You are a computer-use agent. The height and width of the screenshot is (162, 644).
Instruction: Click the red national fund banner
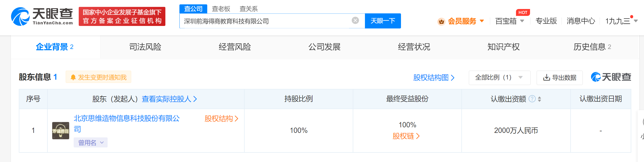tap(122, 16)
